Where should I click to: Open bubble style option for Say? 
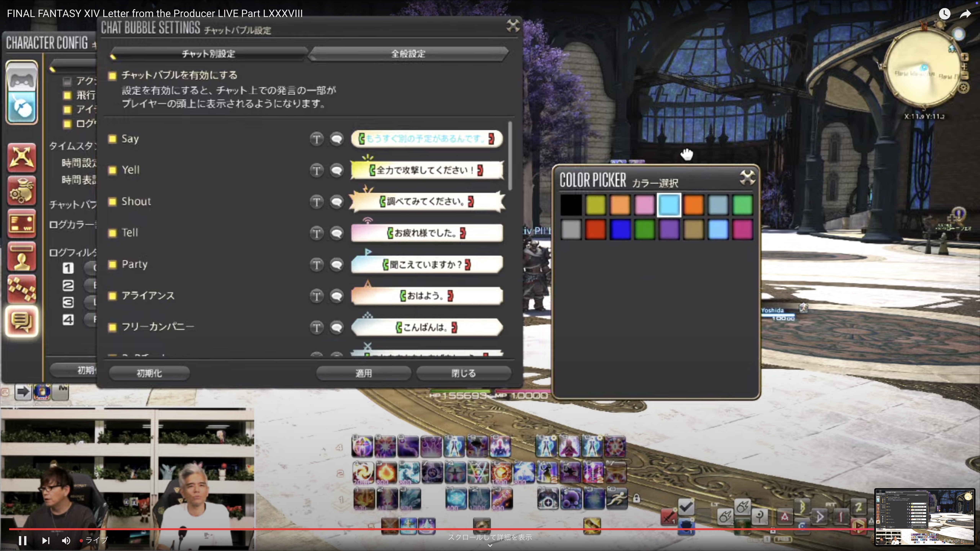coord(337,139)
